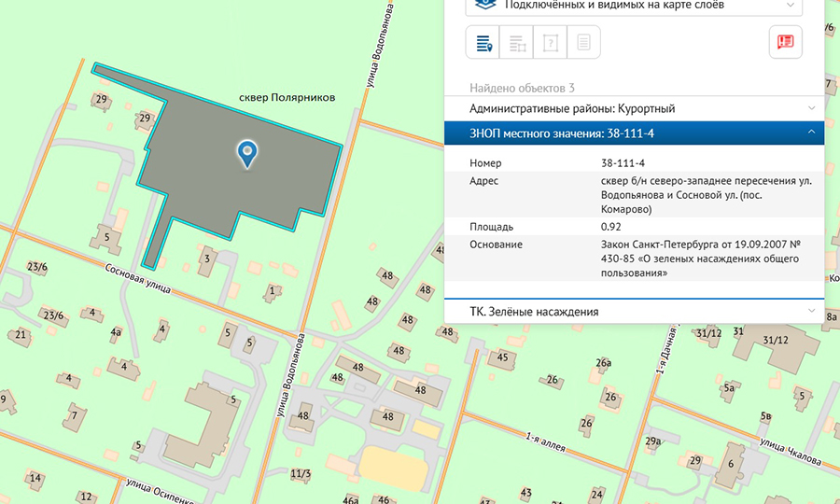Click the chevron on ЗНОП местного значения header
840x504 pixels.
pyautogui.click(x=811, y=133)
